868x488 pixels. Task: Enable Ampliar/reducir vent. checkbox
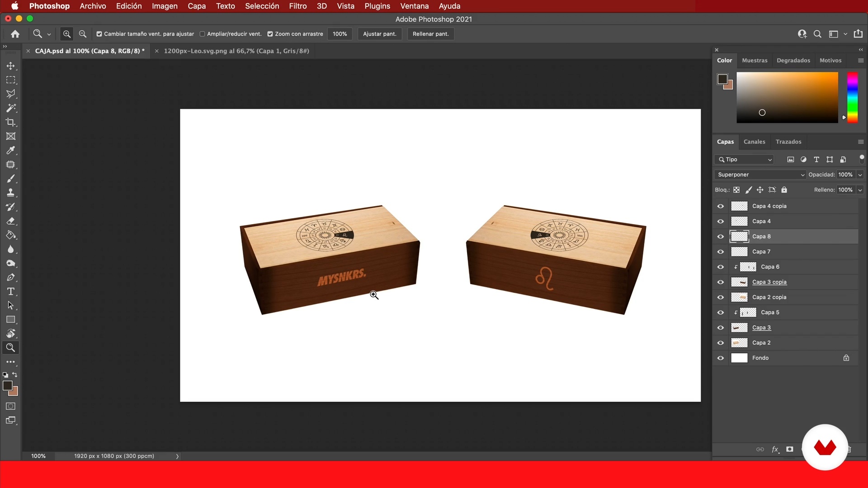pyautogui.click(x=203, y=34)
